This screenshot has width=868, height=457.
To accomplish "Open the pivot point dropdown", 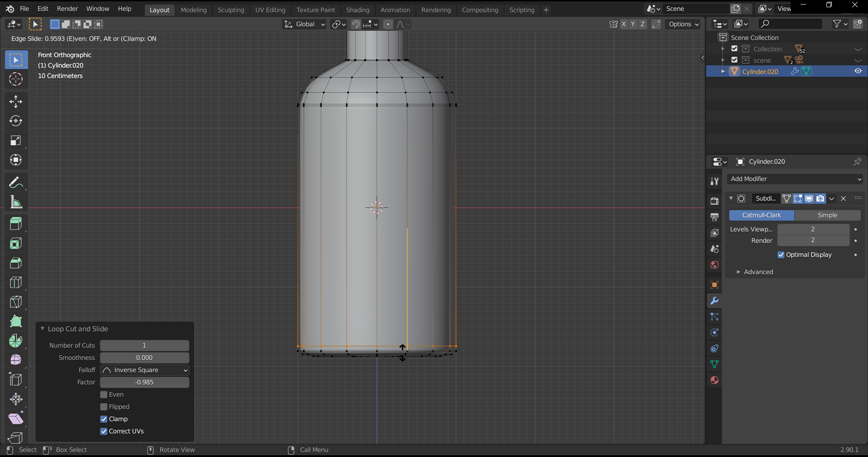I will tap(339, 24).
